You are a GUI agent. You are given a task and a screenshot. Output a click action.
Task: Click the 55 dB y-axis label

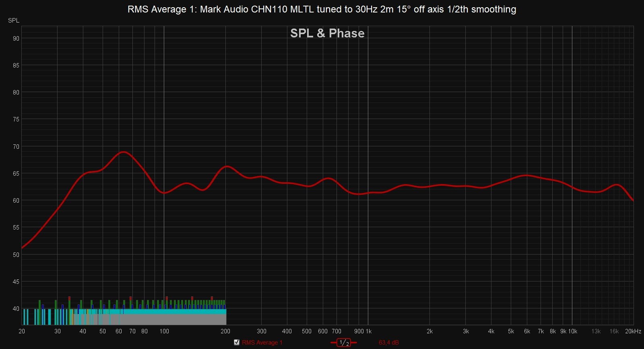[x=16, y=227]
